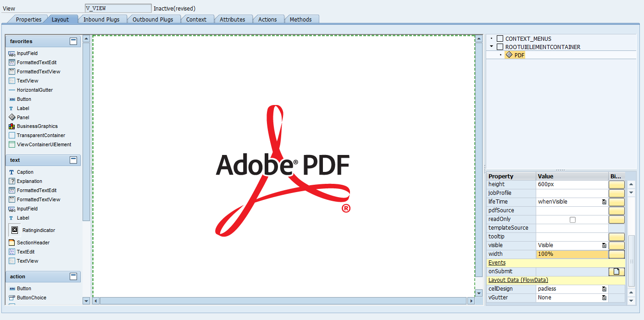
Task: Collapse the ROOTUIELEMENTCONTAINER tree node
Action: [x=492, y=46]
